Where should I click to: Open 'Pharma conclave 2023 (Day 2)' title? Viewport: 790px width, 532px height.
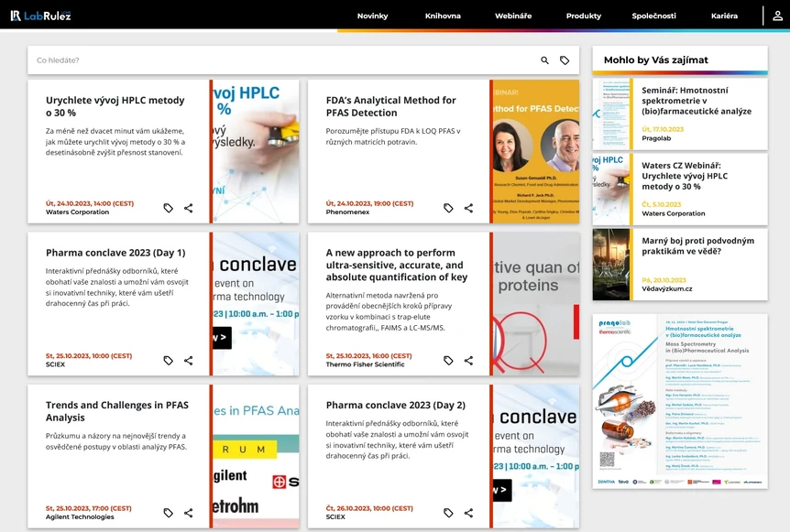pos(396,405)
